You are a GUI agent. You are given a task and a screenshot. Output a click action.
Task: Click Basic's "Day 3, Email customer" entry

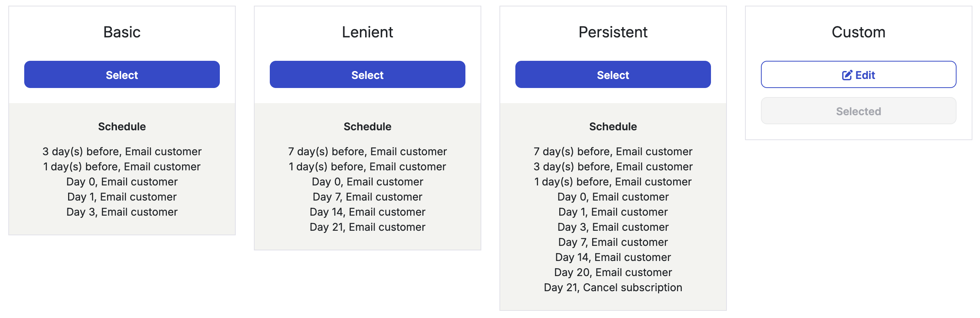tap(122, 211)
